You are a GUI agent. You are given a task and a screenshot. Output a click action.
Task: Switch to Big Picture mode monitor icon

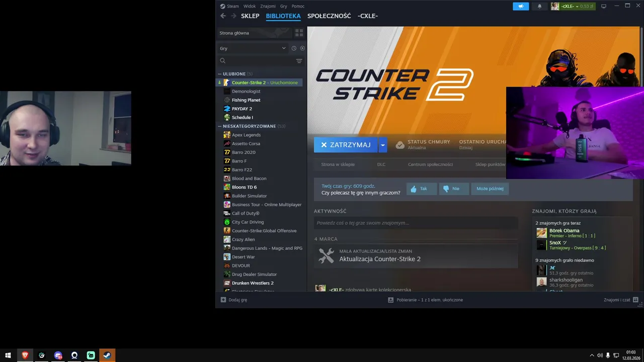[604, 6]
